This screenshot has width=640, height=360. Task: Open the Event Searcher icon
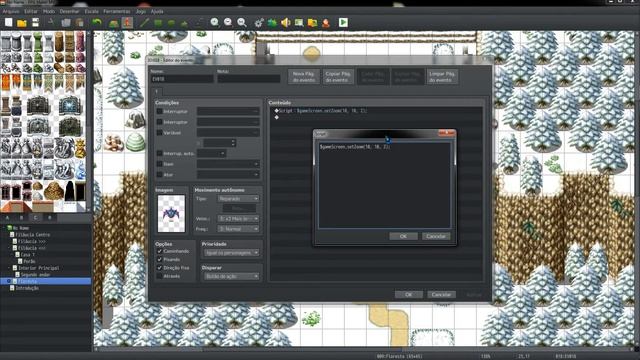[x=299, y=22]
